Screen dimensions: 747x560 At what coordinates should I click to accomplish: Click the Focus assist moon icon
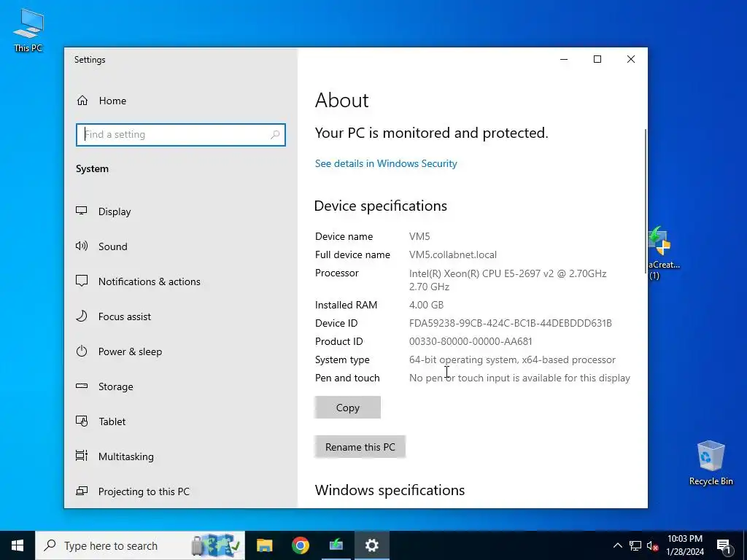click(x=82, y=316)
